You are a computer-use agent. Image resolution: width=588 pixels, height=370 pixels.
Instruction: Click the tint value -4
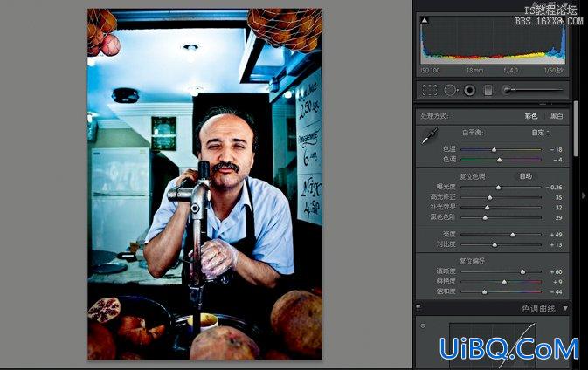tap(557, 160)
